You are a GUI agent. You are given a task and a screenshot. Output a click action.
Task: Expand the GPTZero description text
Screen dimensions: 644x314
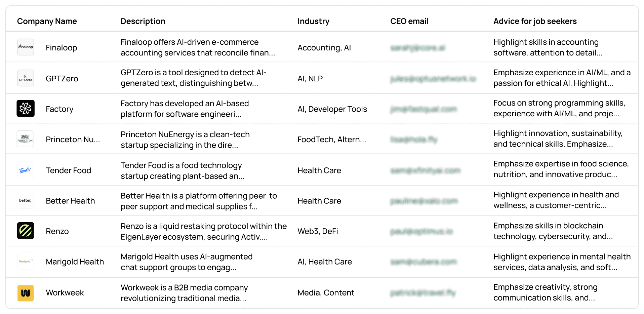point(194,78)
